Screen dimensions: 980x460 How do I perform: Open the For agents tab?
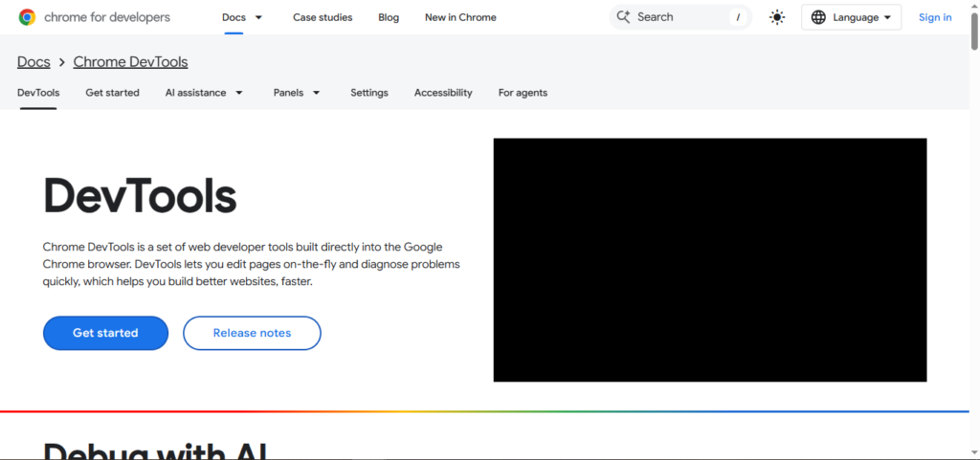pyautogui.click(x=523, y=93)
